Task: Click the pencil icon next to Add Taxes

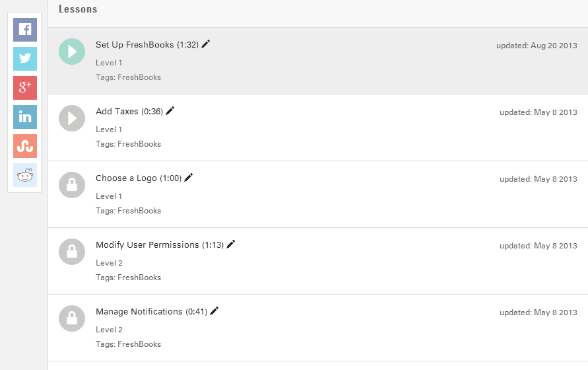Action: pos(170,111)
